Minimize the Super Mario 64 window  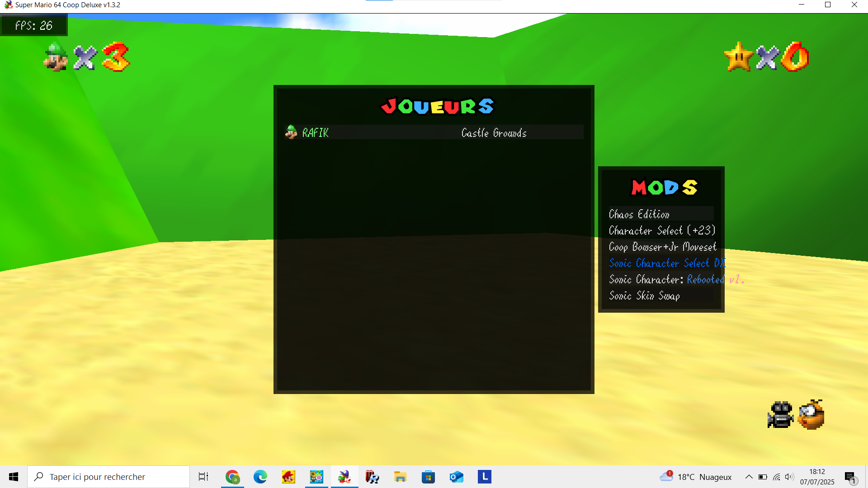[802, 5]
